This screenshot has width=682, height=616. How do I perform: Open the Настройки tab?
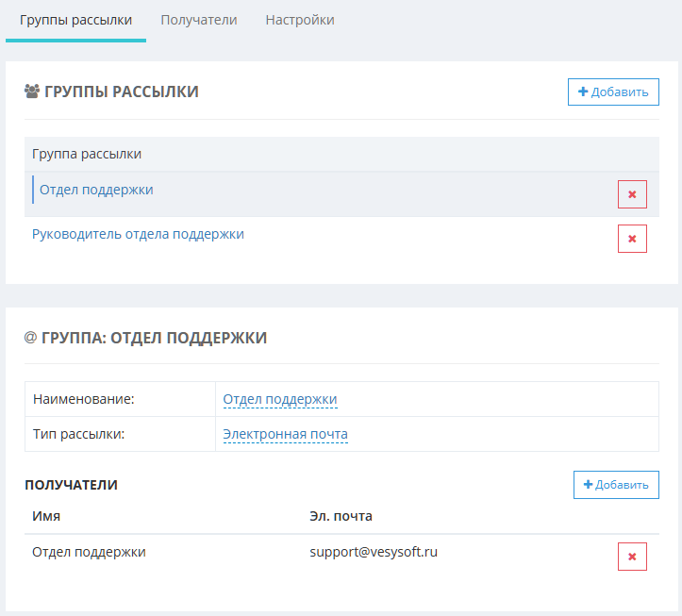(299, 20)
